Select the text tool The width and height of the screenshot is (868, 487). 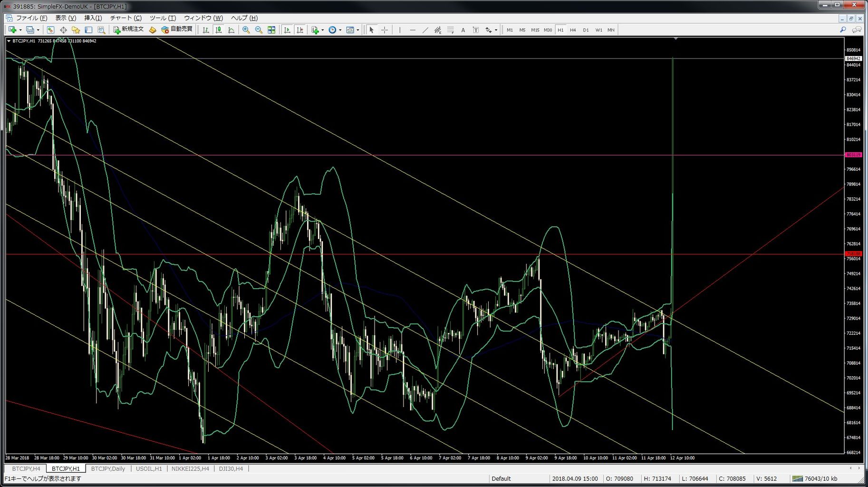coord(463,30)
